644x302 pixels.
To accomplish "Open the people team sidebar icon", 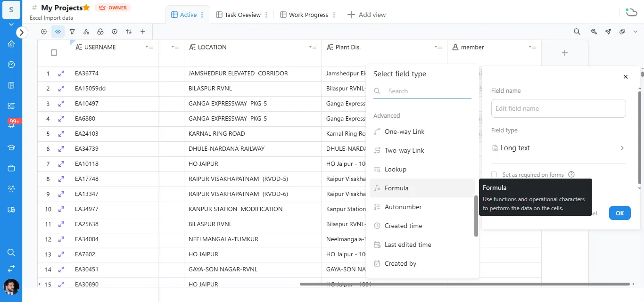I will tap(11, 189).
